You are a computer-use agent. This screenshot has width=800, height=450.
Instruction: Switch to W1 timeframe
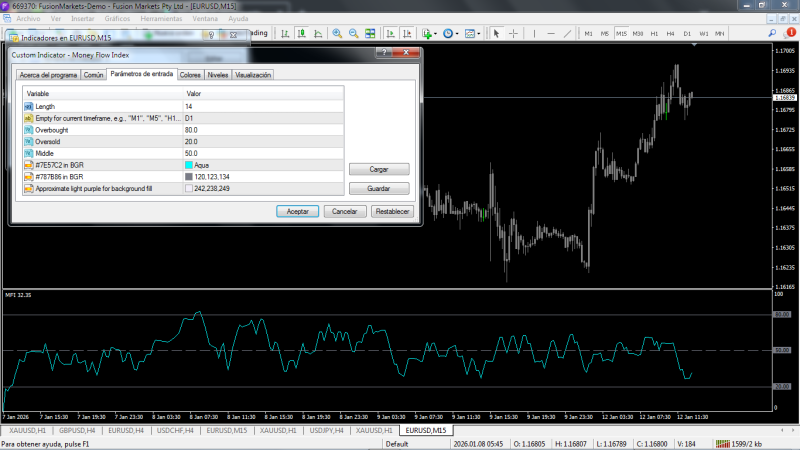point(704,34)
